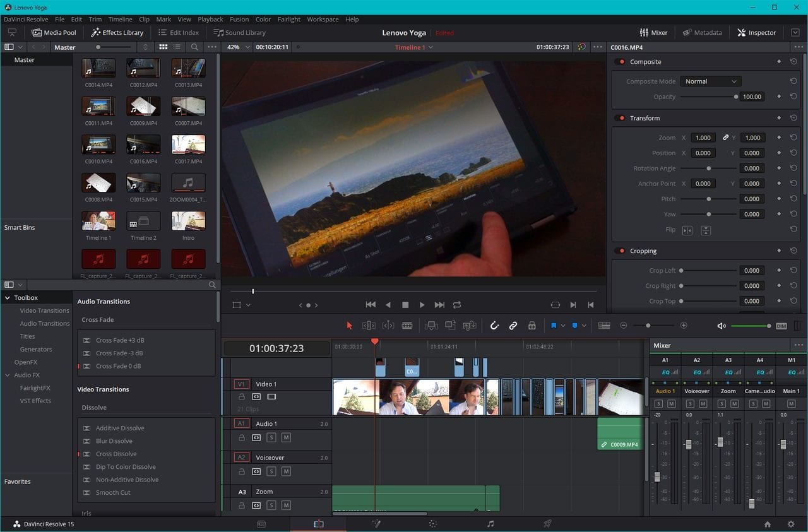Open the Fusion menu

point(239,20)
